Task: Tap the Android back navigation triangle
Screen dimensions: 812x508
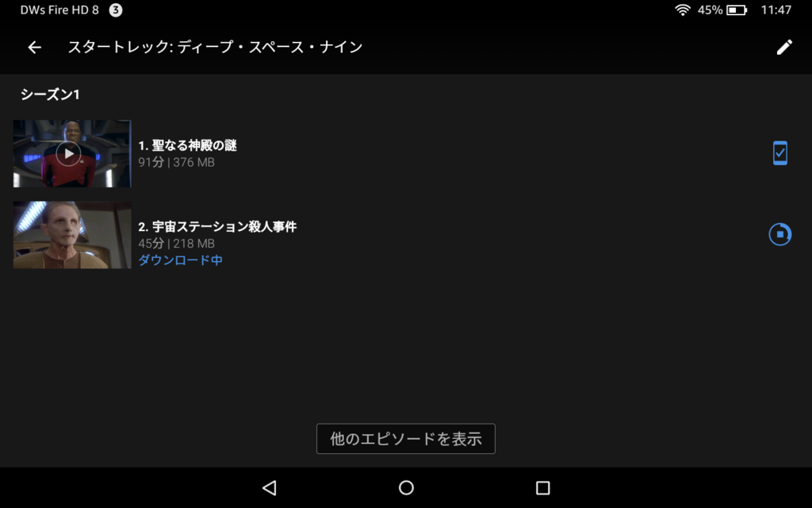Action: click(270, 488)
